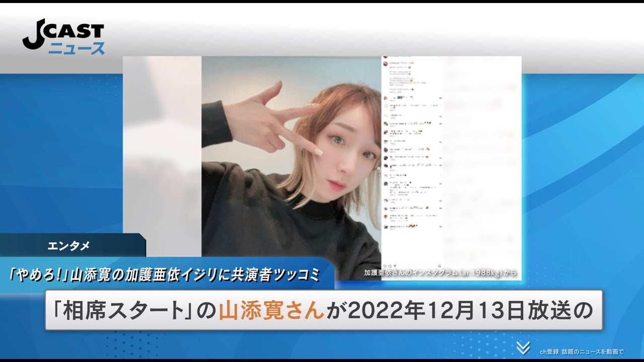Like the Instagram post with heart icon
This screenshot has height=362, width=644.
coord(385,265)
